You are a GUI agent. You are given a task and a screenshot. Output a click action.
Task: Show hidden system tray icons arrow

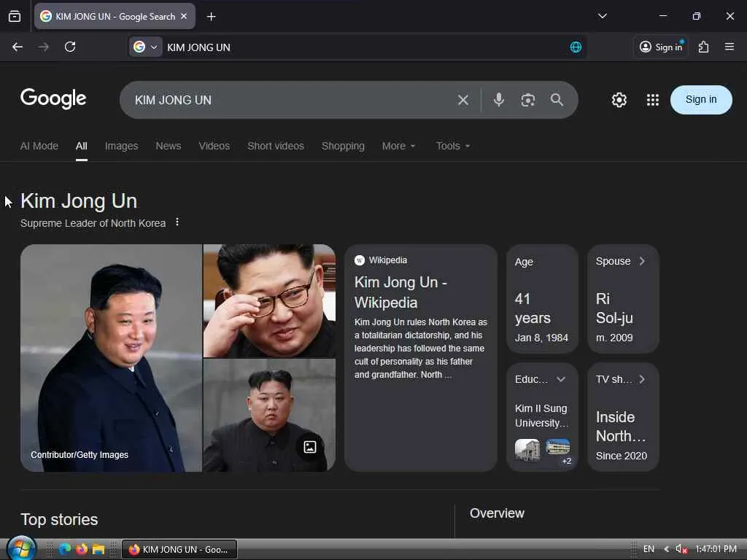point(666,549)
